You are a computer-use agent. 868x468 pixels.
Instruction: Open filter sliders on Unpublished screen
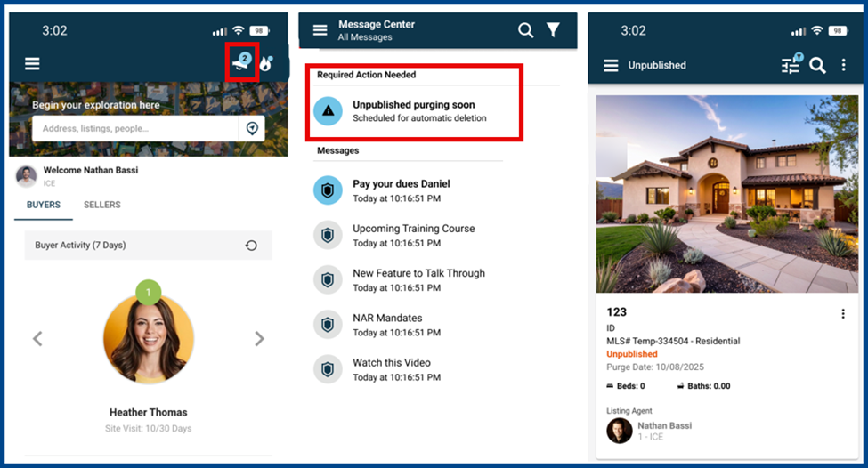click(791, 64)
